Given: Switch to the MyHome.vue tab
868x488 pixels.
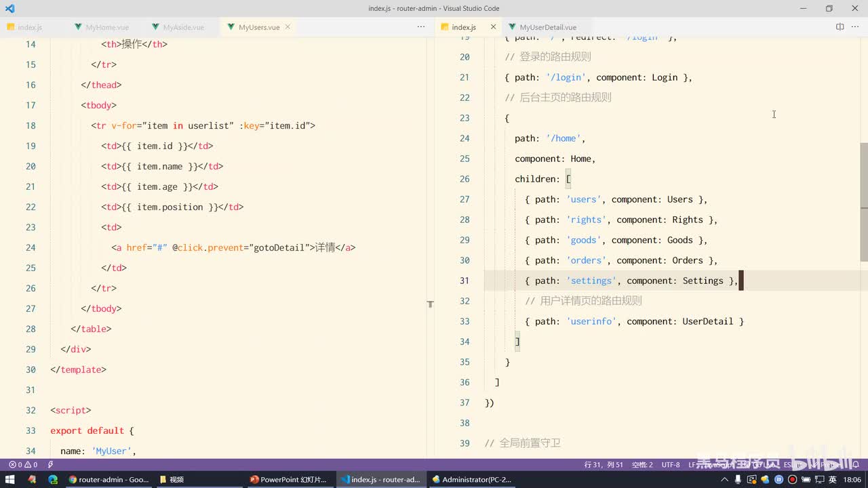Looking at the screenshot, I should (x=106, y=27).
